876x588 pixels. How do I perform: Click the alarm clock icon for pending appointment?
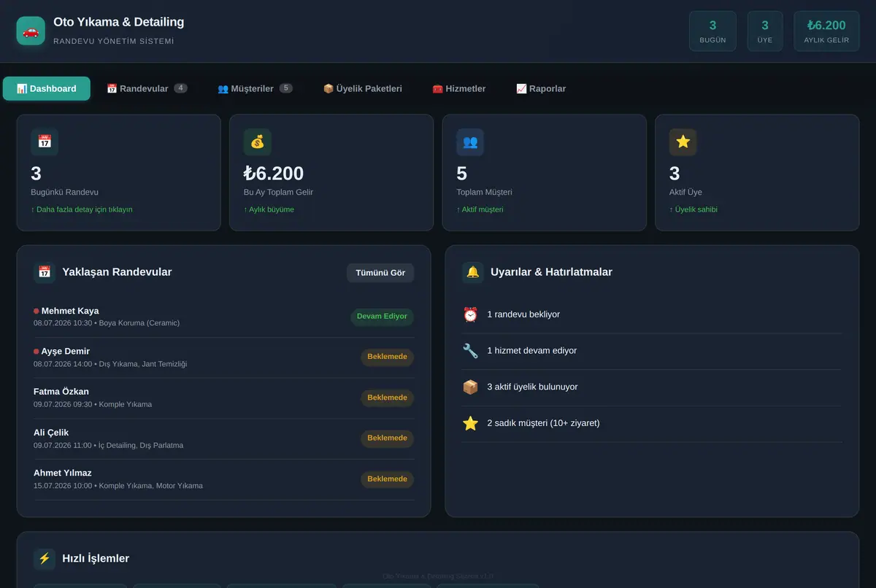click(471, 314)
